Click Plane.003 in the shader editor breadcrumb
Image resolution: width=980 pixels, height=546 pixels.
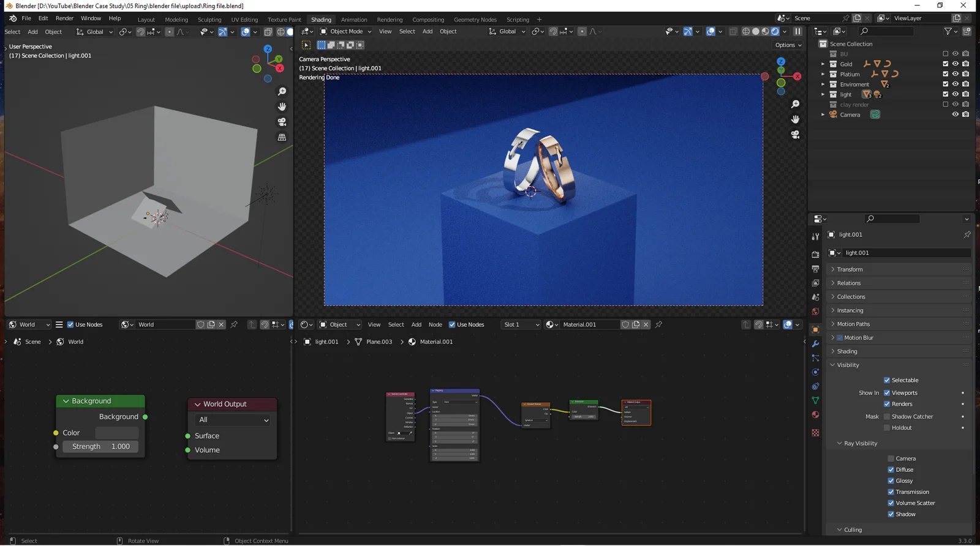coord(379,342)
